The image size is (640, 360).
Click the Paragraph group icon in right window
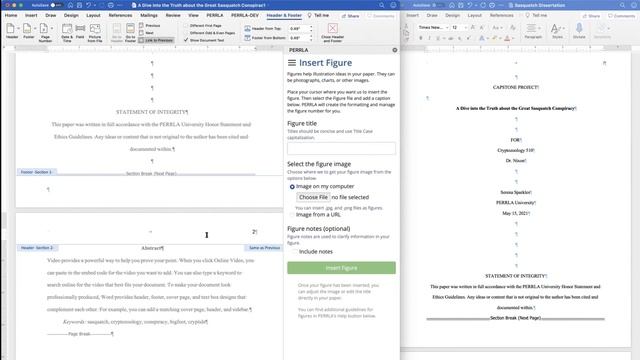[x=532, y=29]
